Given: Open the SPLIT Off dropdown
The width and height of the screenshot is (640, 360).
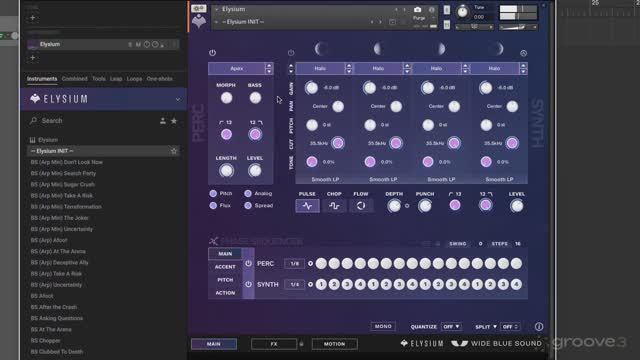Looking at the screenshot, I should pos(510,327).
